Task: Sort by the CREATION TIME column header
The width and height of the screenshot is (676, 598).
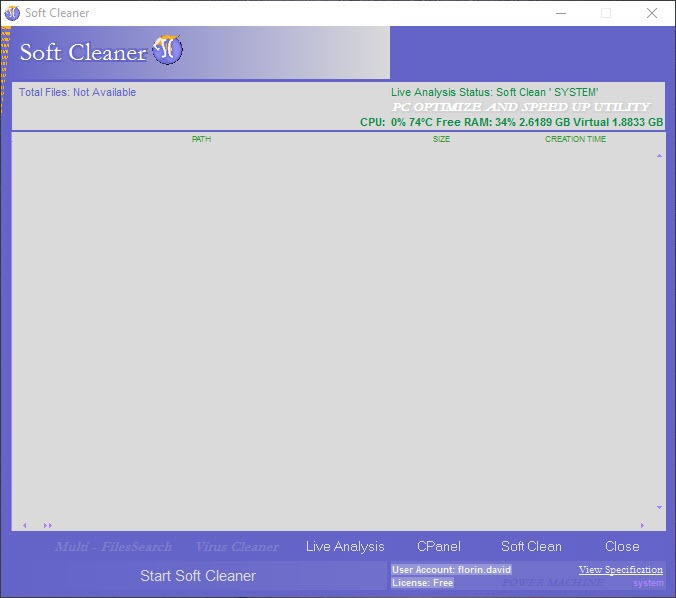Action: click(x=575, y=139)
